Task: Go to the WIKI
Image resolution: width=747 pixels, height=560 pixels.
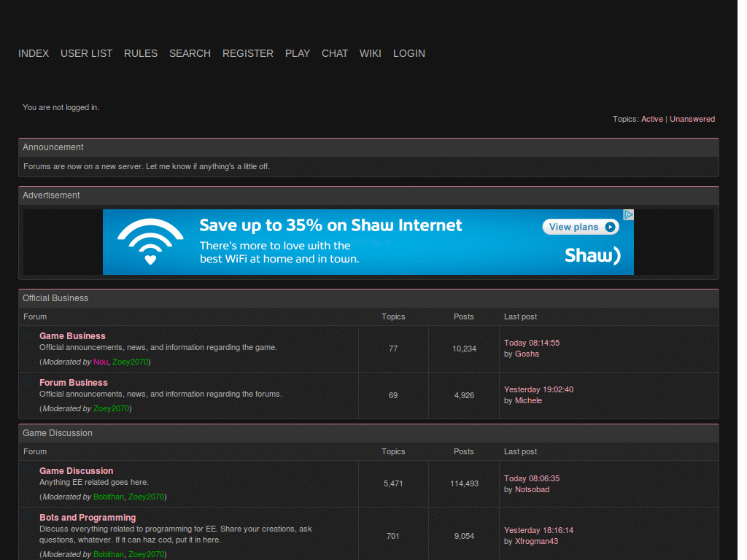Action: [370, 53]
